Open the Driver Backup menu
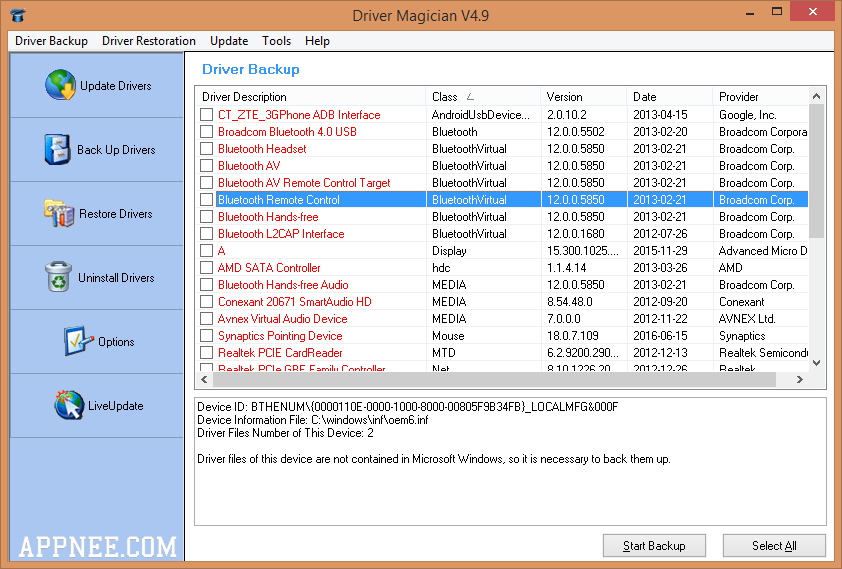 coord(51,41)
